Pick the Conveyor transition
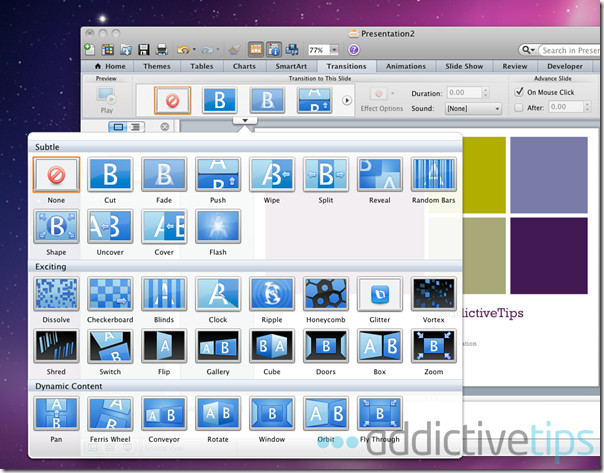This screenshot has height=473, width=604. pyautogui.click(x=164, y=414)
